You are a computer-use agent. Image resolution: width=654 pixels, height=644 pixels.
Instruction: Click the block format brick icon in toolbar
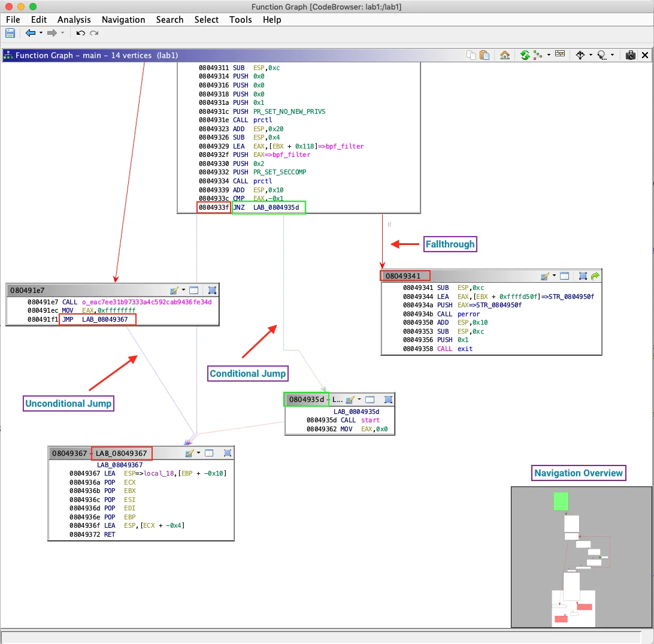coord(560,55)
